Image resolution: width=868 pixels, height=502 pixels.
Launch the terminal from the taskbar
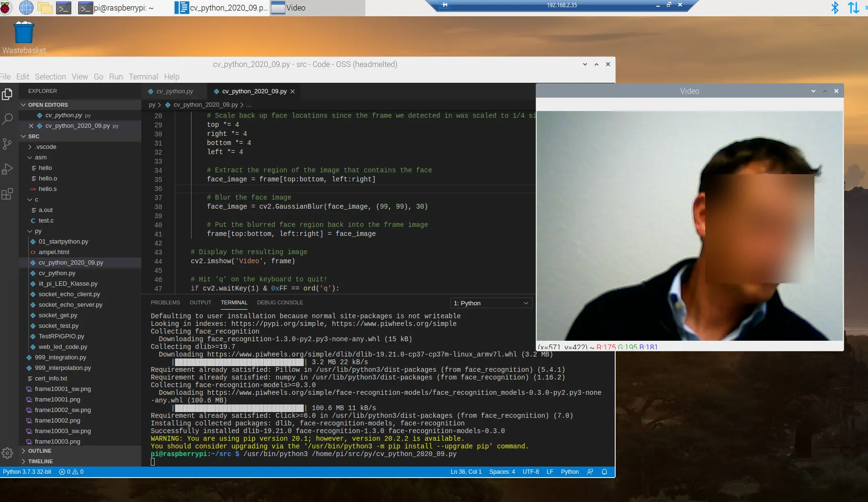click(63, 8)
